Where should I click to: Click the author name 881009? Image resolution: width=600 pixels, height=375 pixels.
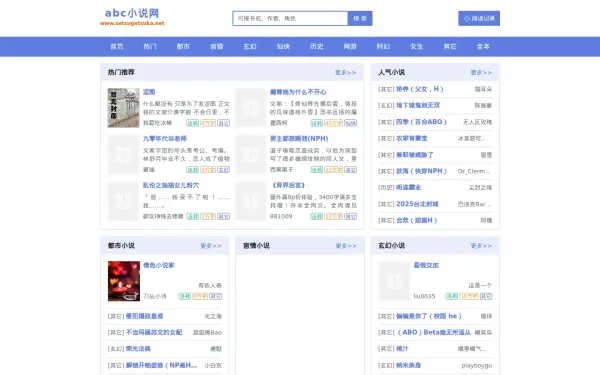pyautogui.click(x=281, y=216)
